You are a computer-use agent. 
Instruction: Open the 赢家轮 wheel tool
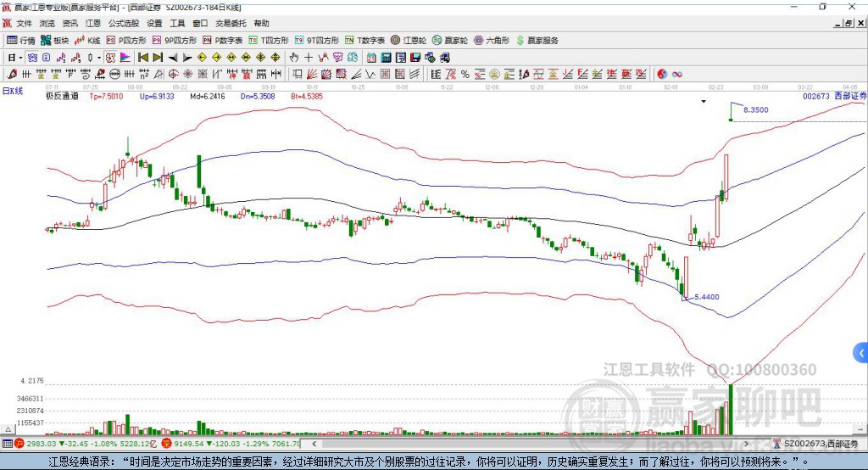coord(450,41)
